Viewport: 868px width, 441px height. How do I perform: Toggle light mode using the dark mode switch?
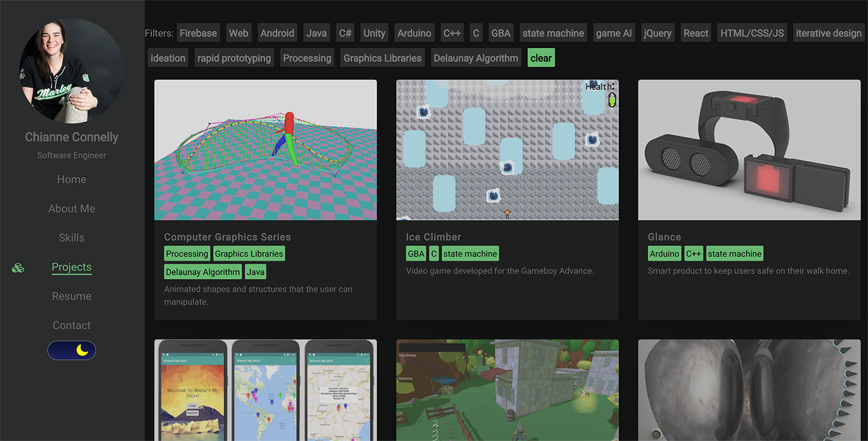point(71,350)
